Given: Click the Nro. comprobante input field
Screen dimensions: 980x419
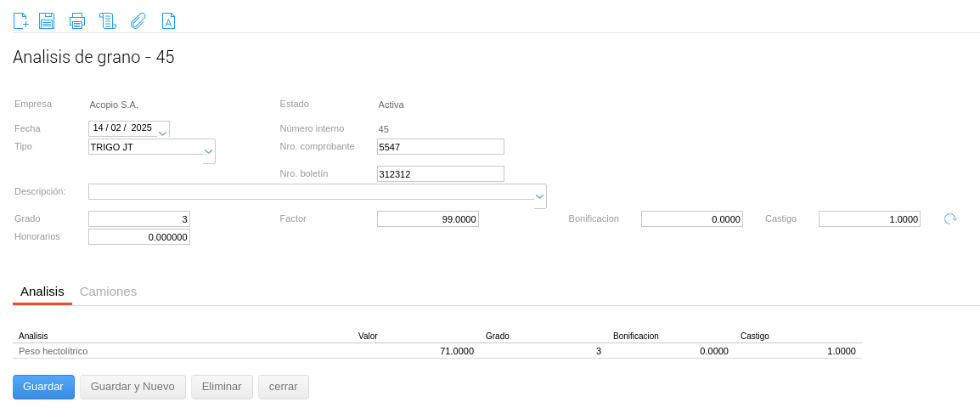Looking at the screenshot, I should coord(440,147).
